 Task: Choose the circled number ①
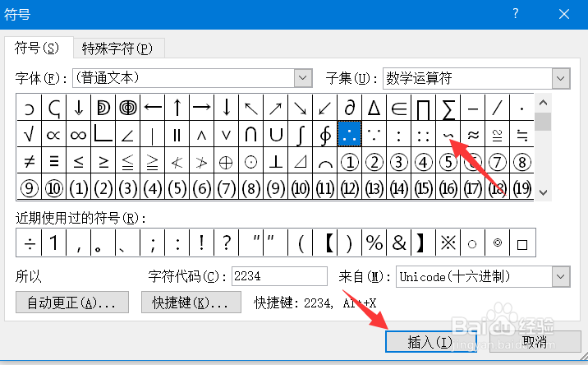click(349, 161)
